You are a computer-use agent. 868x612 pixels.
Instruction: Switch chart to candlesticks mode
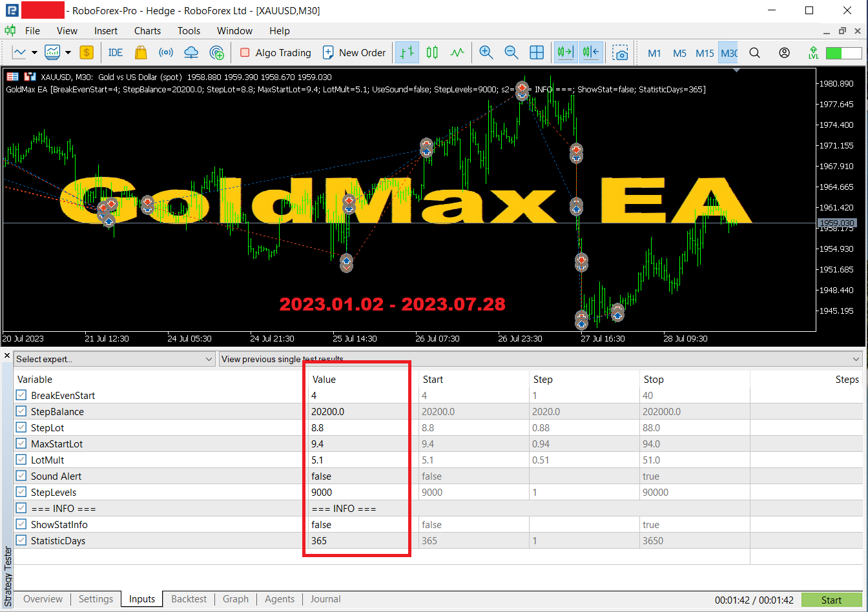(x=432, y=52)
